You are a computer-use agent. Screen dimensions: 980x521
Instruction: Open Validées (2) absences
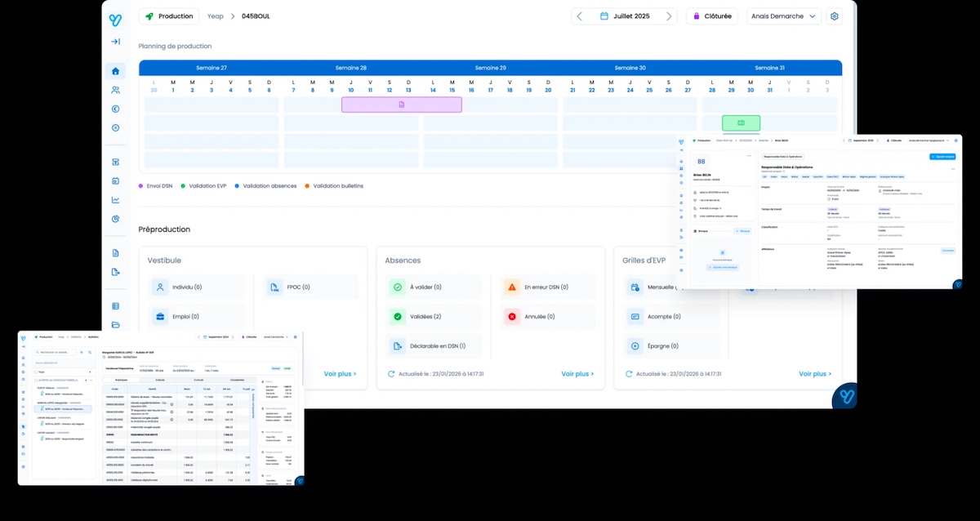click(x=434, y=316)
